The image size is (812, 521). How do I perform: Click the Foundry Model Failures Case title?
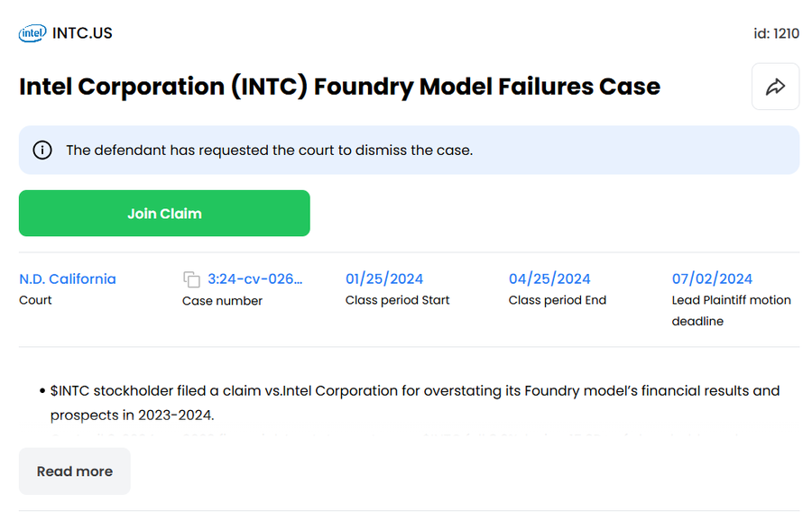click(339, 87)
